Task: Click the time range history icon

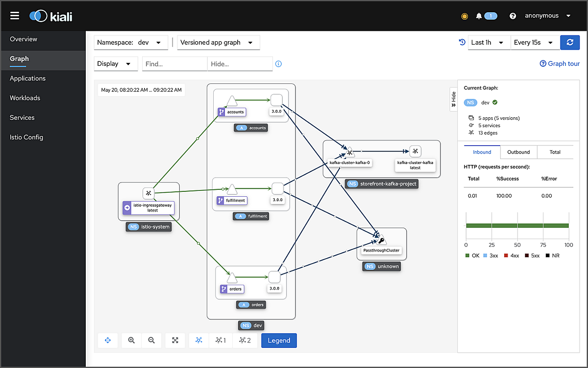Action: pos(461,42)
